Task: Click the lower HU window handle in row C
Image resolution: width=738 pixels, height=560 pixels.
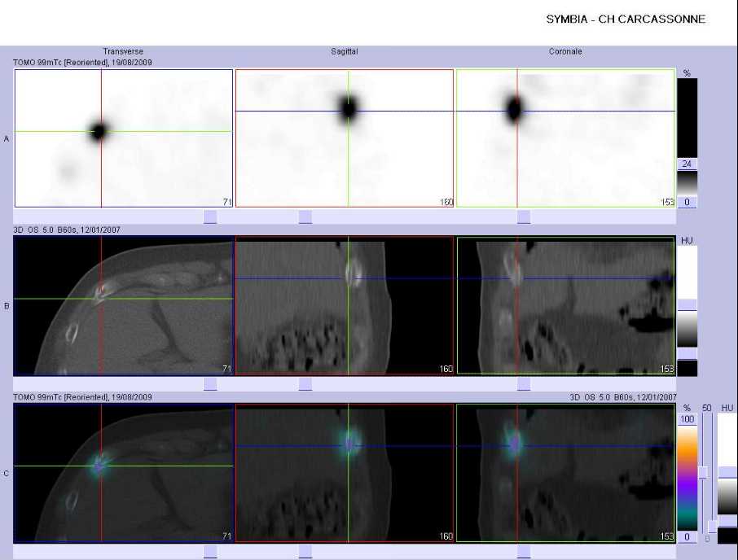Action: [x=727, y=520]
